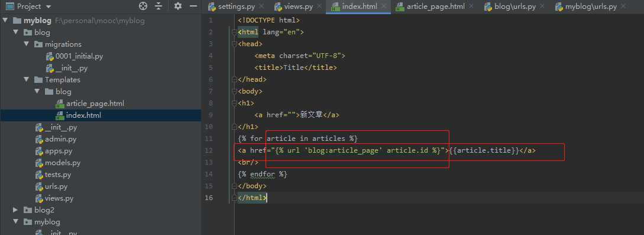Collapse the top-level blog folder arrow
The height and width of the screenshot is (235, 644).
pos(15,32)
